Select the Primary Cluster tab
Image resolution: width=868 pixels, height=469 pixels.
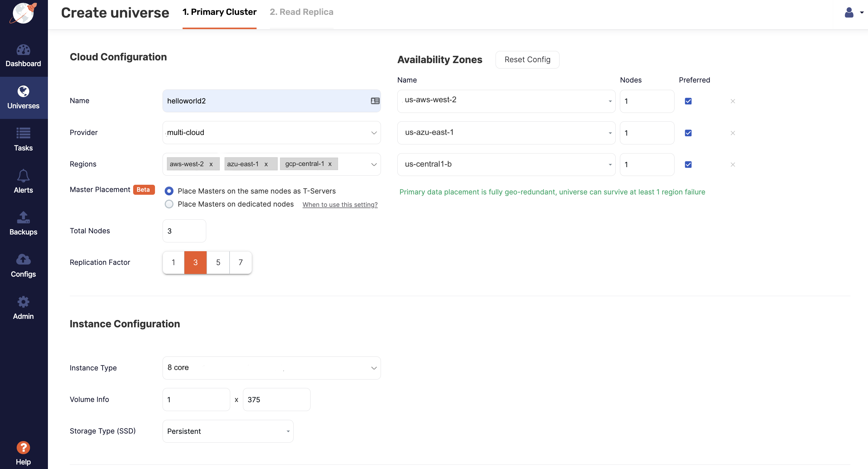point(219,12)
